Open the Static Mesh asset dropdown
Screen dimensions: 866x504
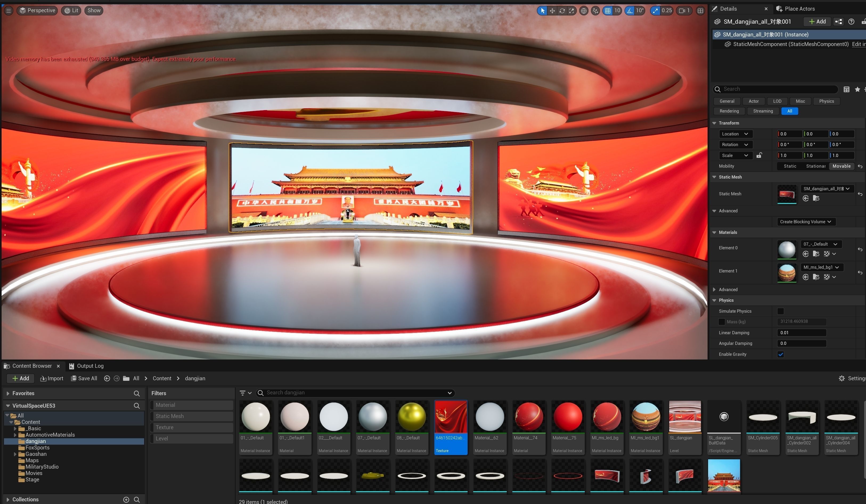pos(827,189)
